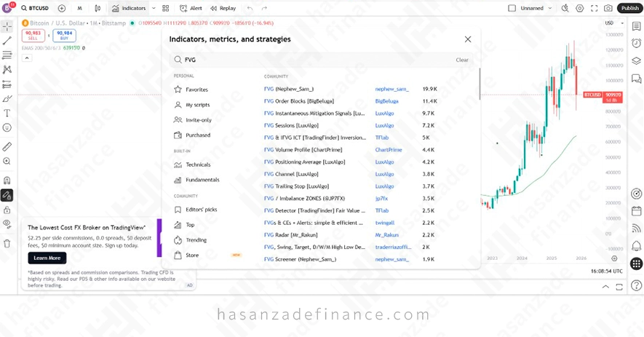Viewport: 644px width, 337px height.
Task: Open the Favorites category
Action: 191,90
